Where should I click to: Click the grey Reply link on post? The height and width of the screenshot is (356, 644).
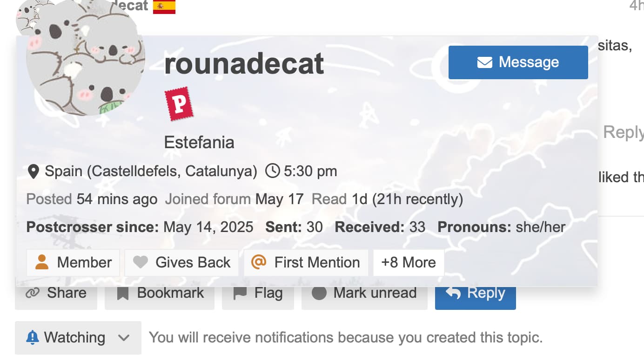623,132
